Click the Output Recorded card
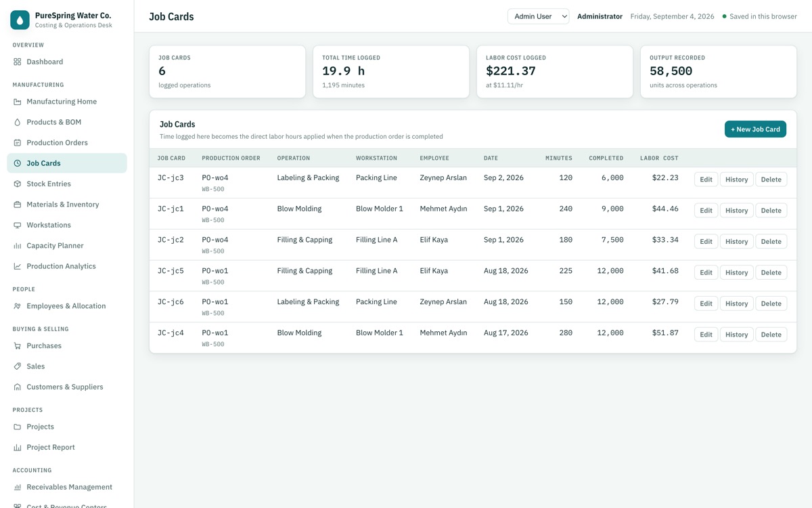The width and height of the screenshot is (812, 508). (719, 72)
